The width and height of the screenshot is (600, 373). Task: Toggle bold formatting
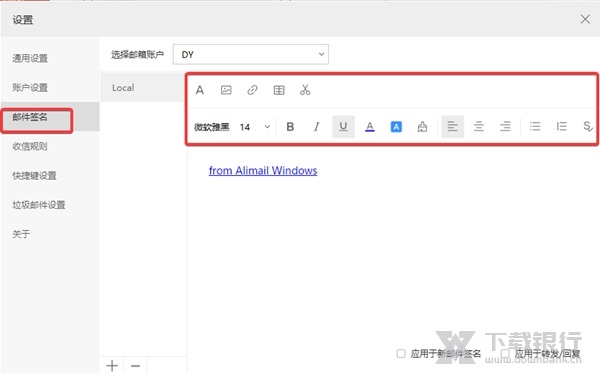[290, 127]
